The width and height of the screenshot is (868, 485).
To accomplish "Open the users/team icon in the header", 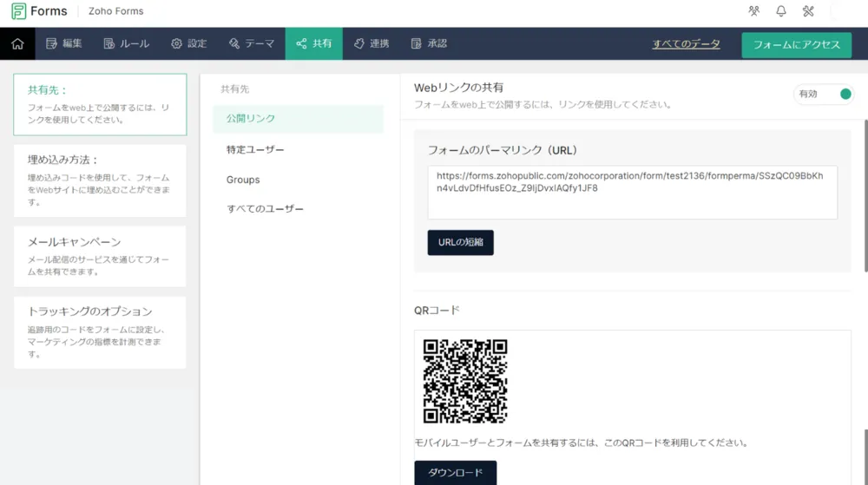I will pos(754,11).
